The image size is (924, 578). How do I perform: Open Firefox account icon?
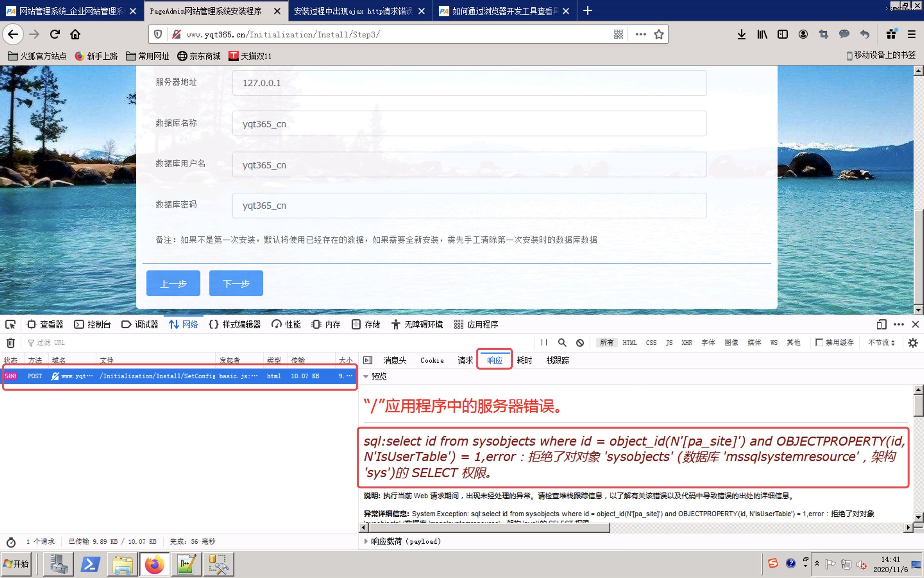(x=803, y=34)
